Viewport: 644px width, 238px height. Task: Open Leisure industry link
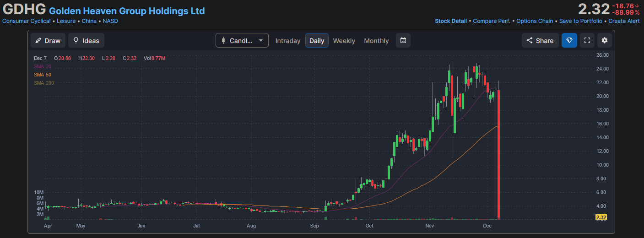[66, 21]
